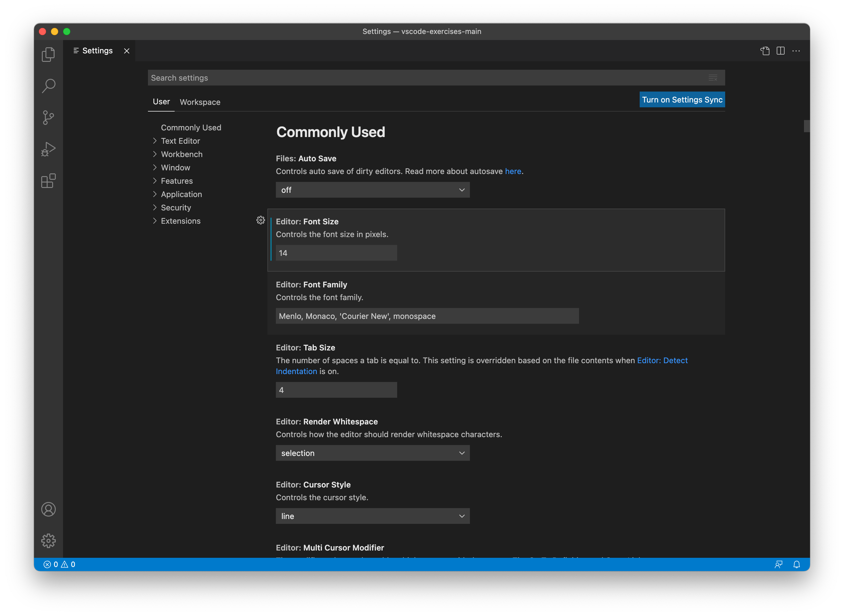The width and height of the screenshot is (844, 616).
Task: Open the Explorer view icon
Action: pos(48,54)
